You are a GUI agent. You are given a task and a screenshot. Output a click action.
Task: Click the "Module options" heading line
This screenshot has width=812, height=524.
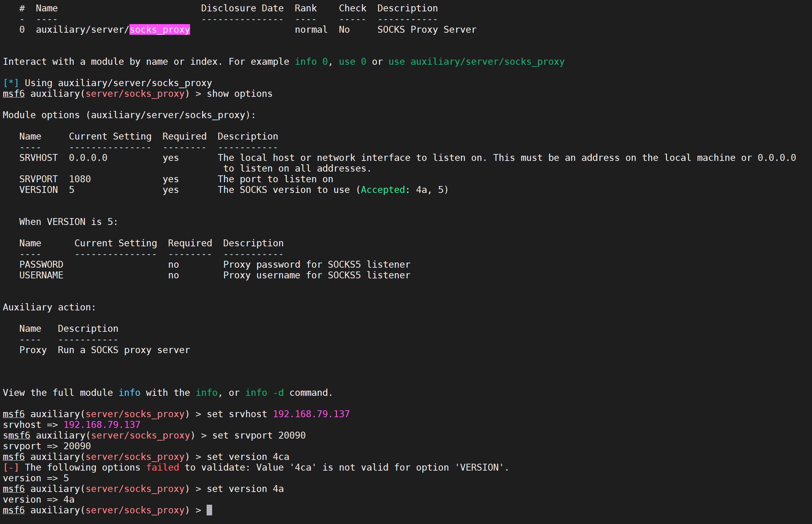coord(129,115)
